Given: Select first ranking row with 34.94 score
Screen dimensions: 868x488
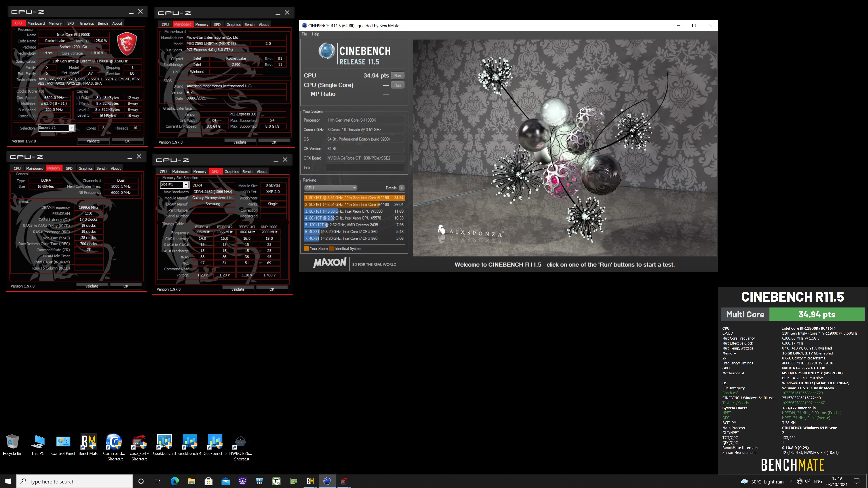Looking at the screenshot, I should click(354, 198).
